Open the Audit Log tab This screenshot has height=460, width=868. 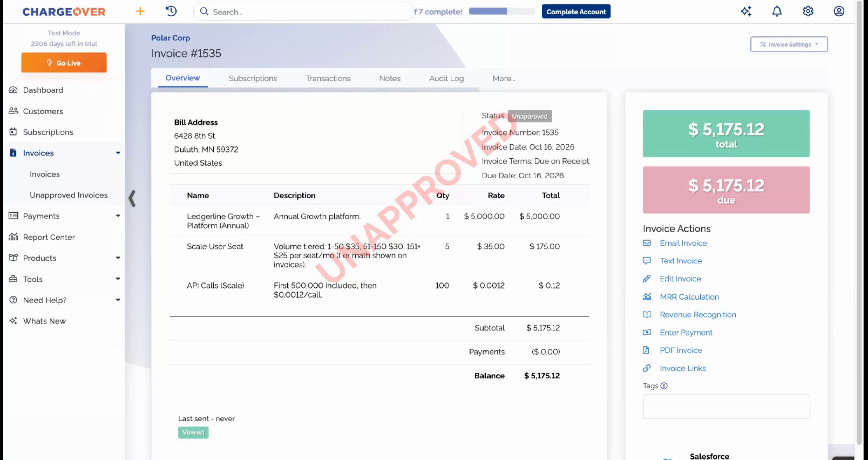(446, 78)
